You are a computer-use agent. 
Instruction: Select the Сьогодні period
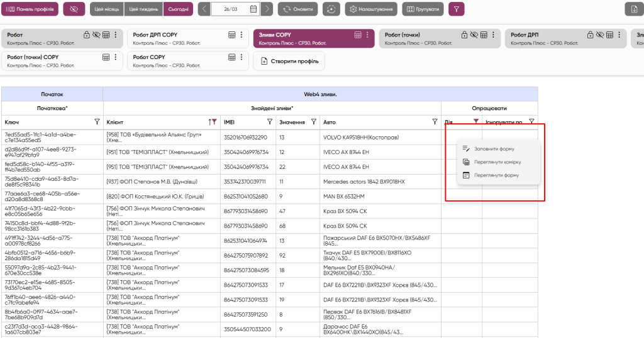tap(178, 9)
